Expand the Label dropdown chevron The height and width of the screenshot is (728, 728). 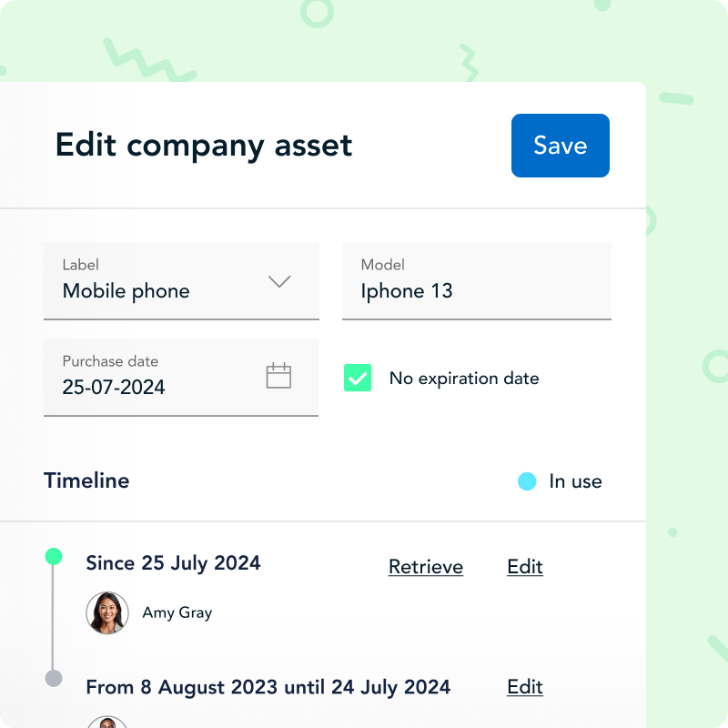279,281
